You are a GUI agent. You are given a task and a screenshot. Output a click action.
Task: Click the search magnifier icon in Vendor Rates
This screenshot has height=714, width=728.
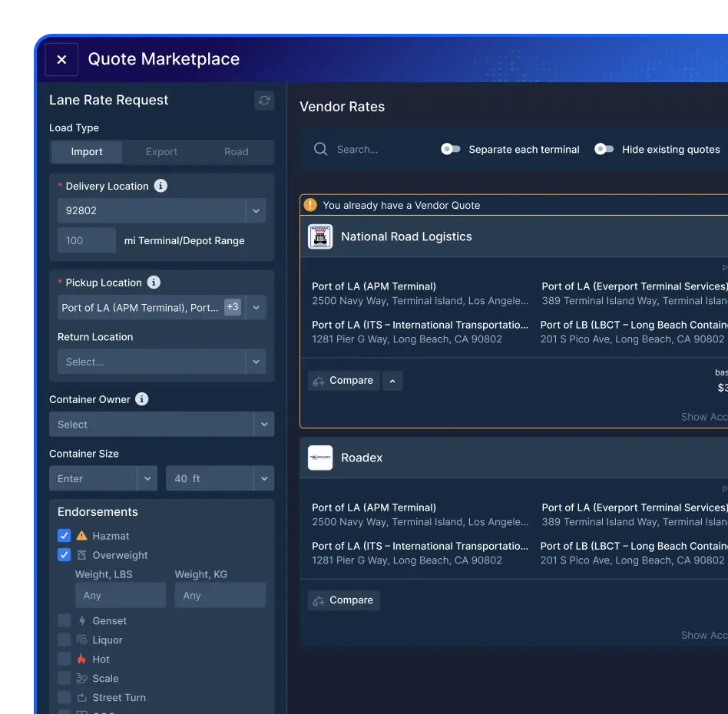click(x=321, y=149)
